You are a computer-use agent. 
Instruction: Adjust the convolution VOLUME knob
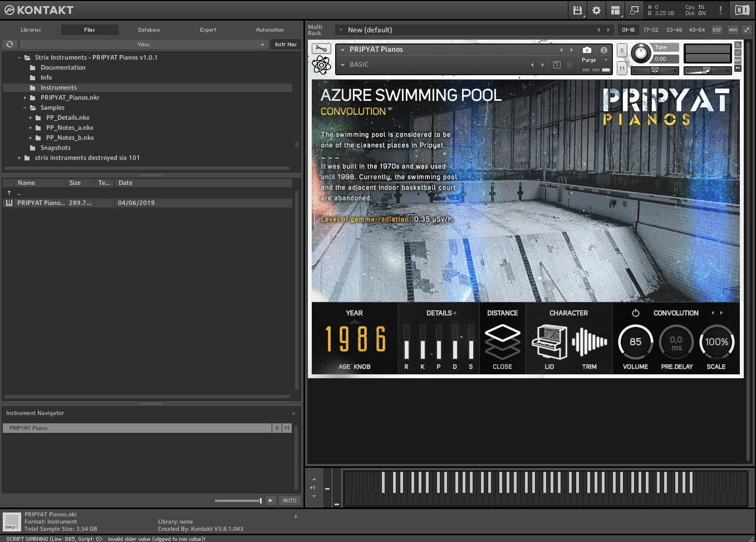(635, 342)
